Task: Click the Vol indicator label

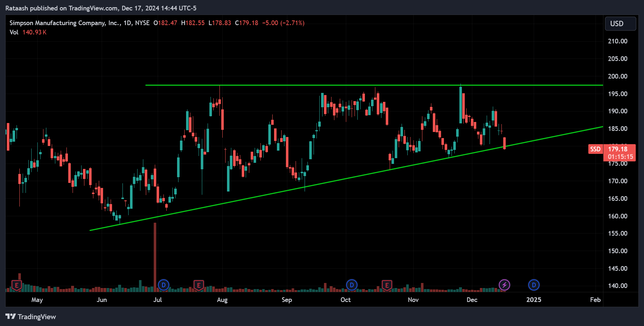Action: [x=14, y=32]
